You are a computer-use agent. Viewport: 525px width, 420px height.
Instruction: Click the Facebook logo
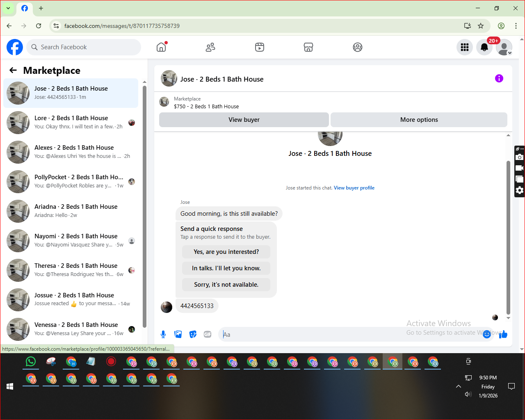15,47
